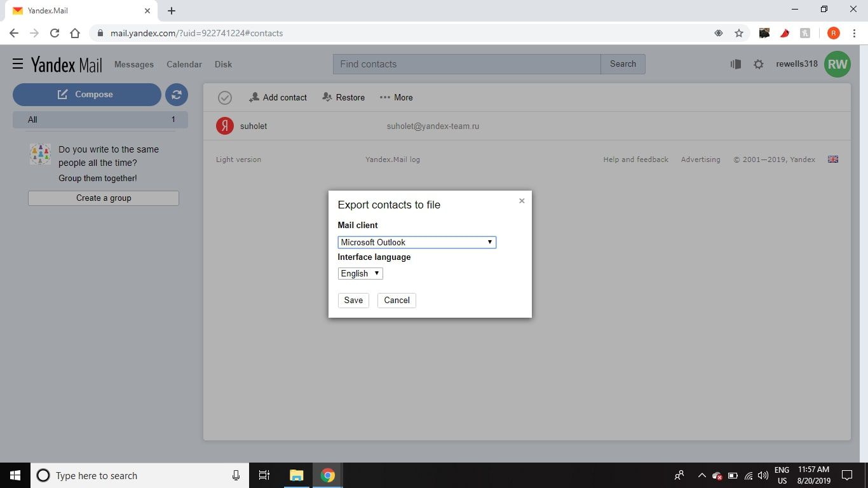Click the Windows taskbar search box

139,475
